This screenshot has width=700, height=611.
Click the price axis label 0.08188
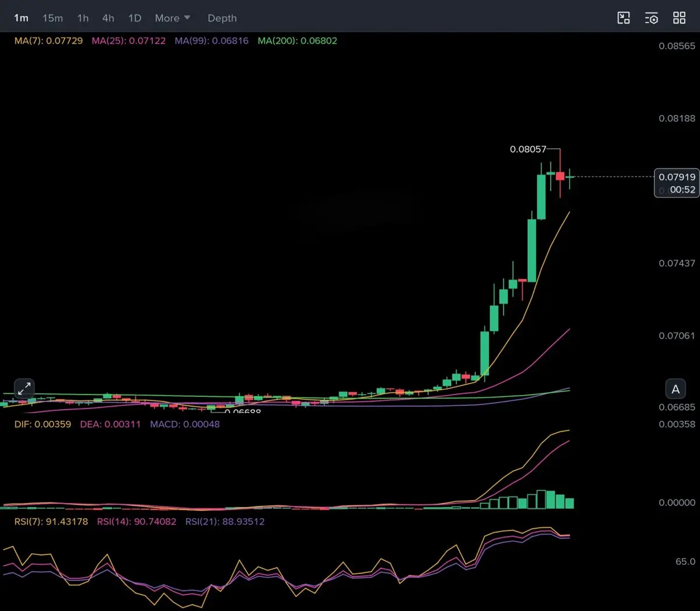point(677,118)
